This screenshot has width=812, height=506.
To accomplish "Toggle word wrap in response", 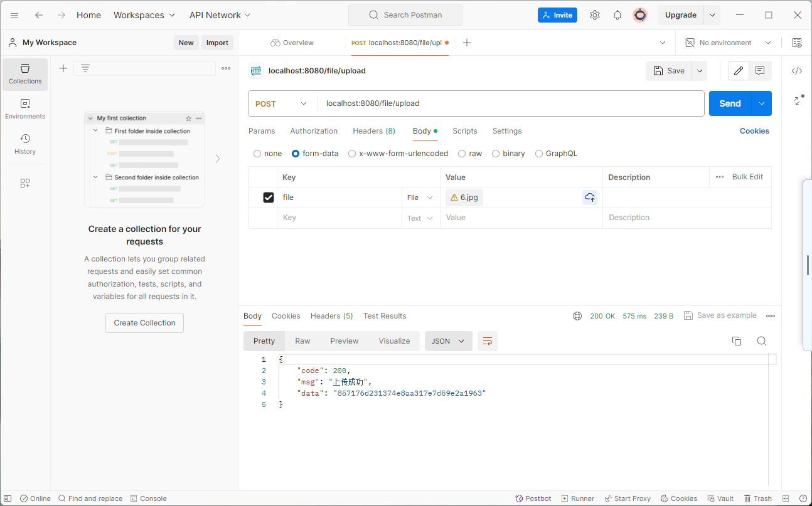I will (488, 341).
